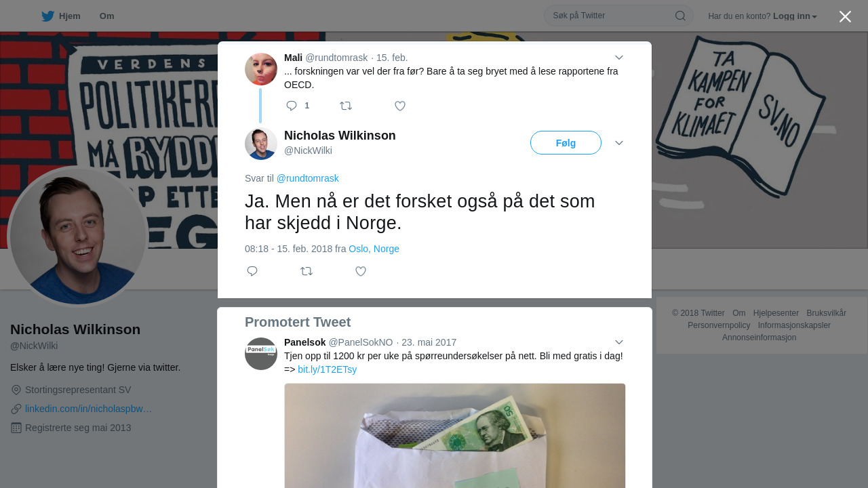
Task: Like Mali's tweet with heart icon
Action: pyautogui.click(x=400, y=106)
